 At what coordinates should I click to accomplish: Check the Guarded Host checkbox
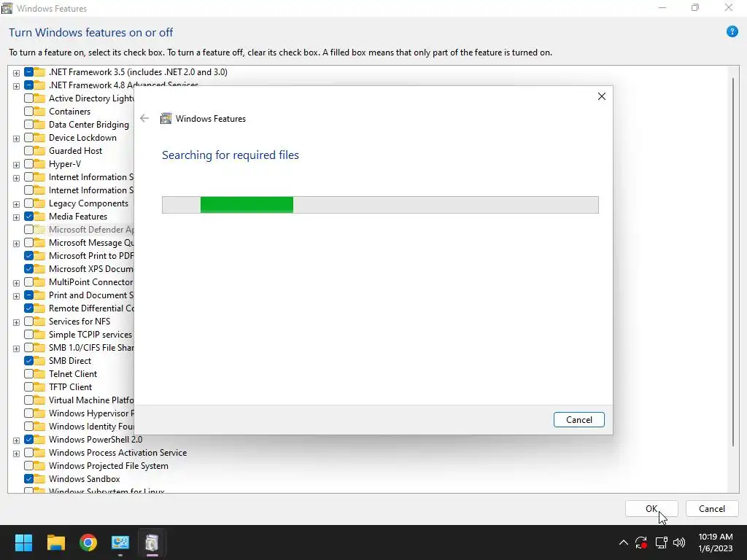click(28, 151)
